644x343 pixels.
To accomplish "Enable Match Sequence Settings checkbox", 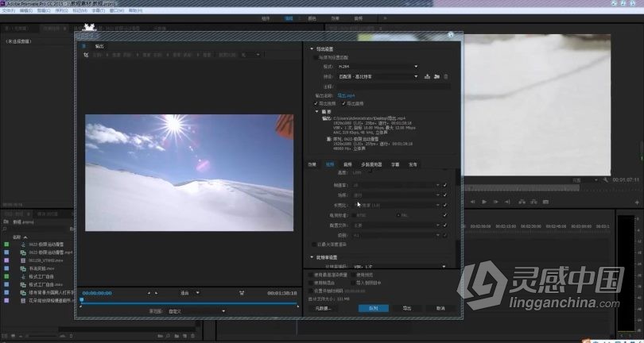I will pos(315,58).
